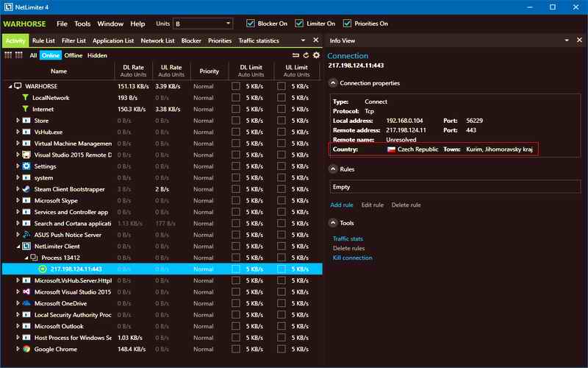Click the Kill connection link
Image resolution: width=588 pixels, height=368 pixels.
pyautogui.click(x=352, y=258)
